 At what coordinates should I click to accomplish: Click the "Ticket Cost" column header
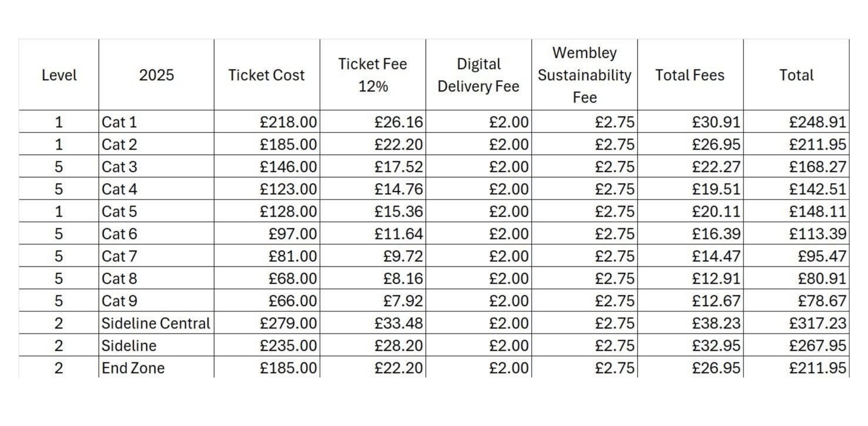point(266,75)
